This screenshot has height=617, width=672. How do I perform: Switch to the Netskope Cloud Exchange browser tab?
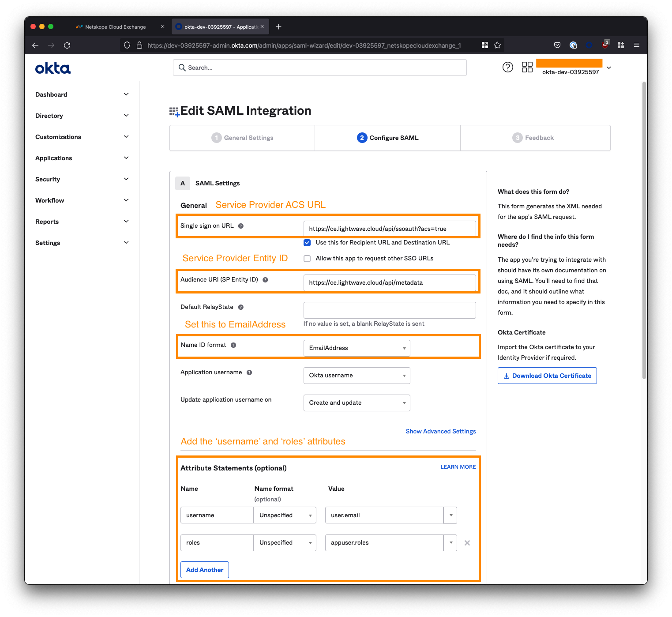pos(115,27)
